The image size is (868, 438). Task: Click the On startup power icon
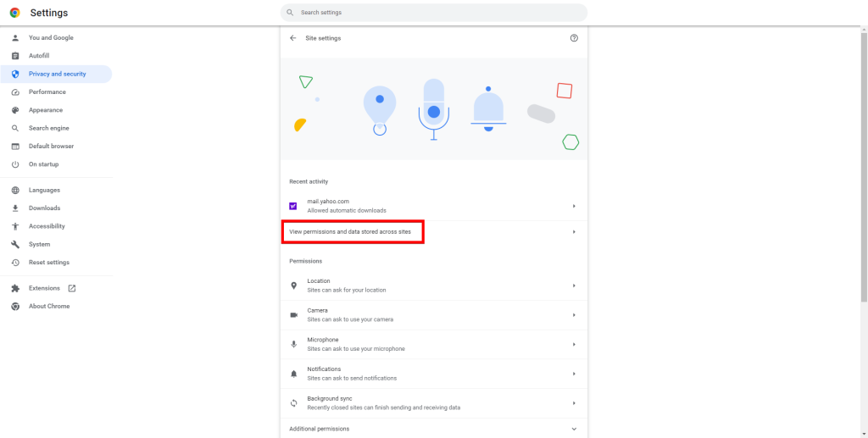(x=15, y=164)
